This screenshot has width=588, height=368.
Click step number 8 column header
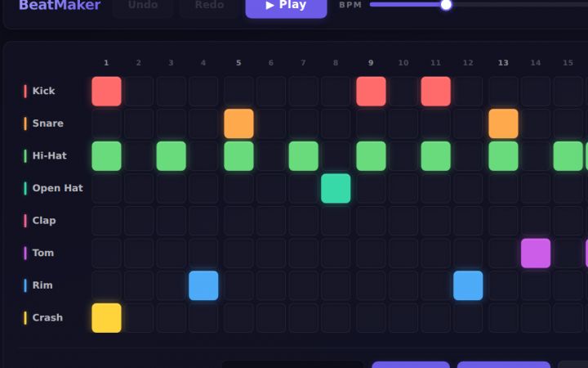pyautogui.click(x=336, y=63)
